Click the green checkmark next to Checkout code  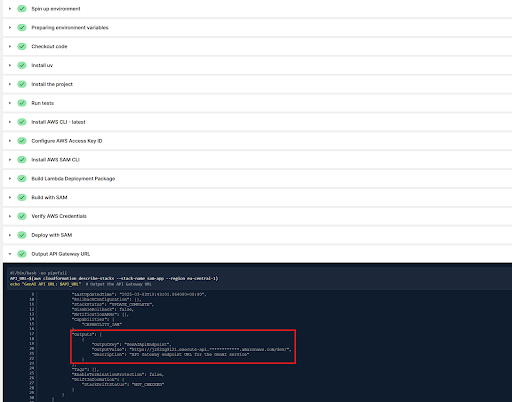(x=22, y=46)
